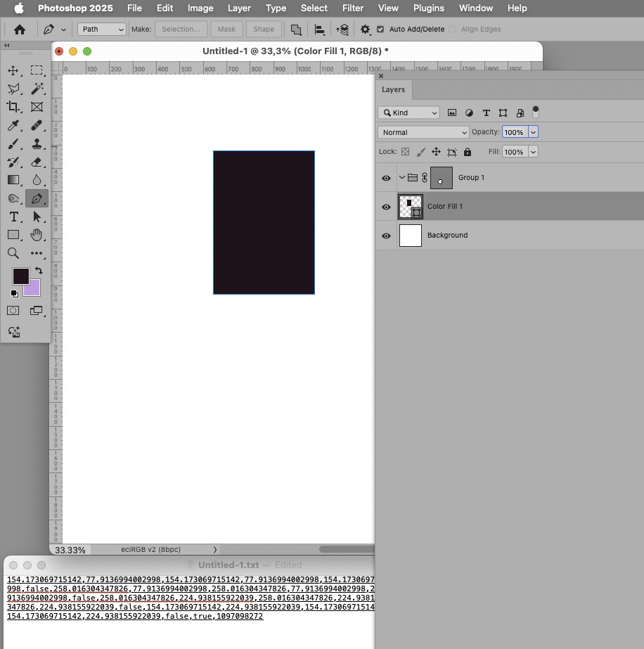Open the Filter menu
644x649 pixels.
[x=352, y=8]
